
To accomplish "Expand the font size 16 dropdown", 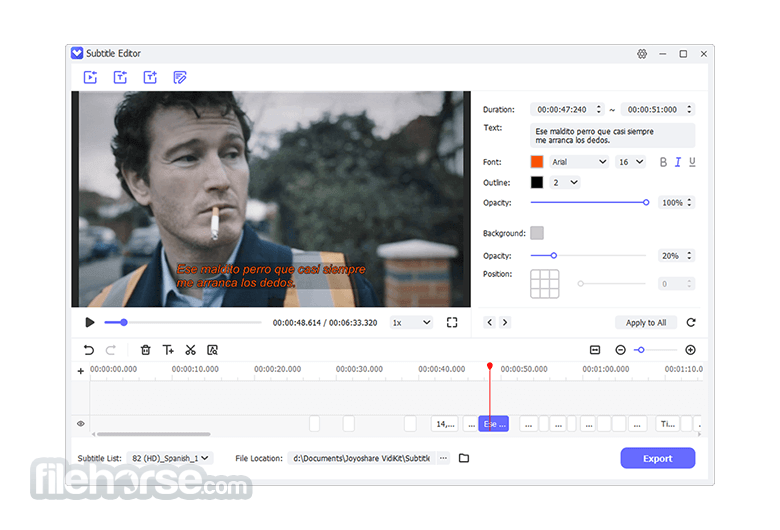I will tap(630, 162).
